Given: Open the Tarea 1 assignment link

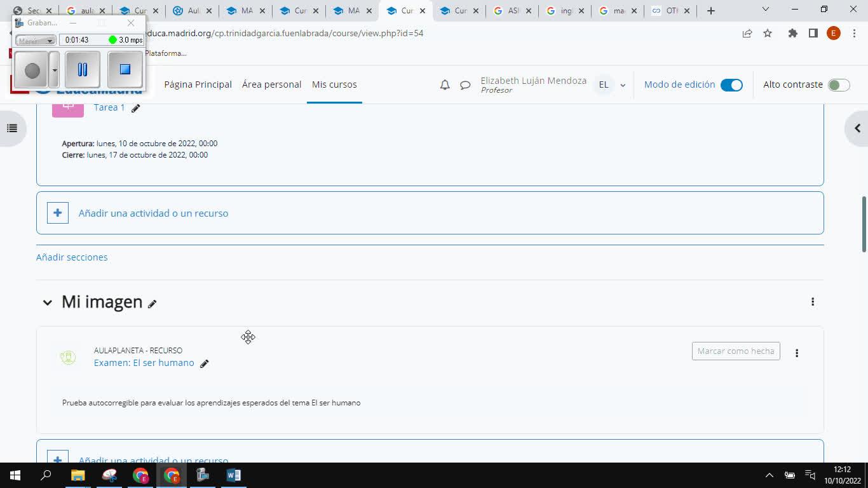Looking at the screenshot, I should click(x=109, y=107).
